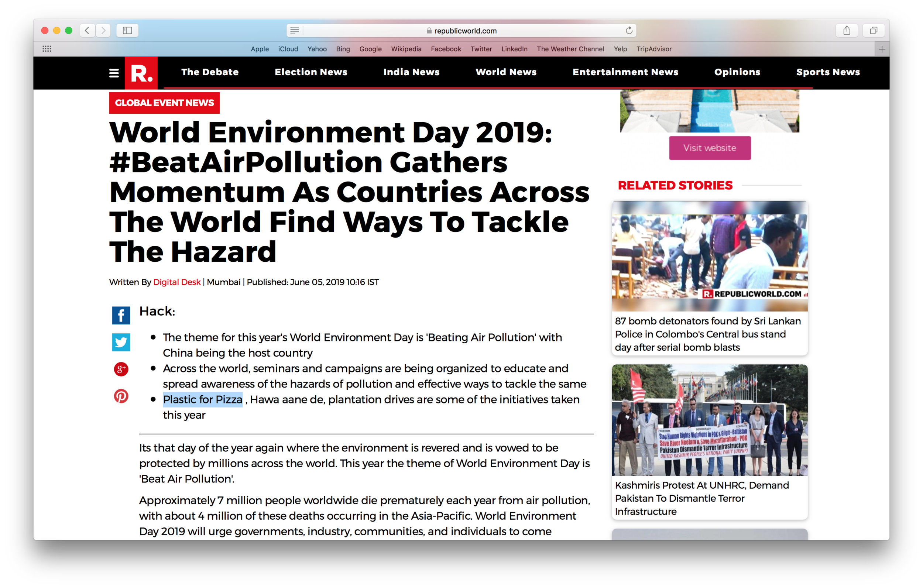Open Election News section
This screenshot has height=588, width=923.
311,72
